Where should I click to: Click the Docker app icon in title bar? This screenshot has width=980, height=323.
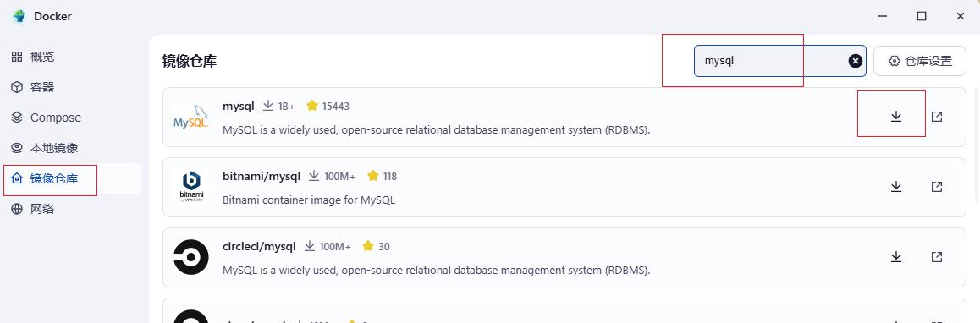(19, 16)
